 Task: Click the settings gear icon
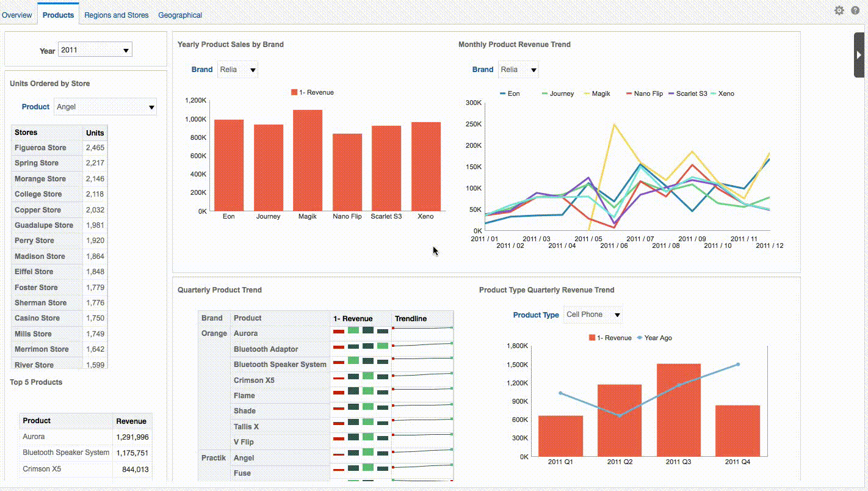[x=839, y=10]
